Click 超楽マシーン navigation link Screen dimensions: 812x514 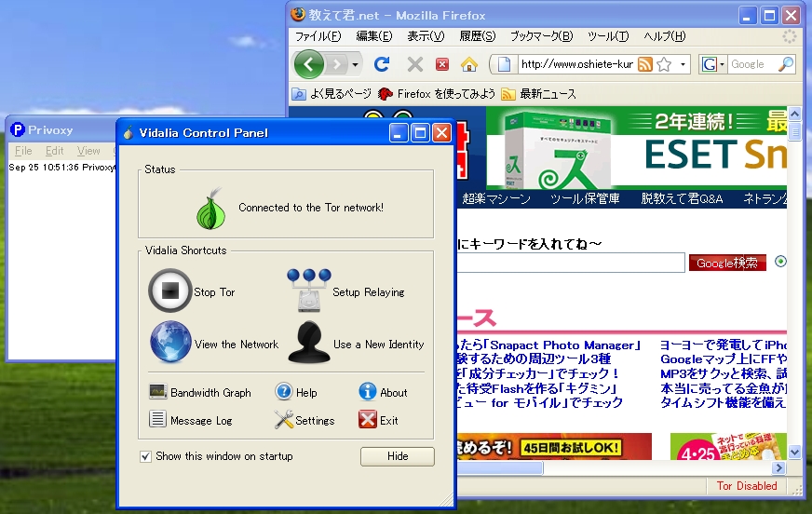pos(496,198)
